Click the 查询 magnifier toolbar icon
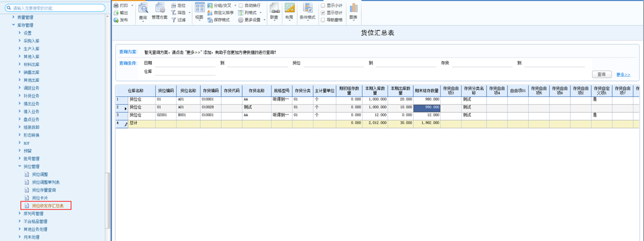 coord(143,8)
